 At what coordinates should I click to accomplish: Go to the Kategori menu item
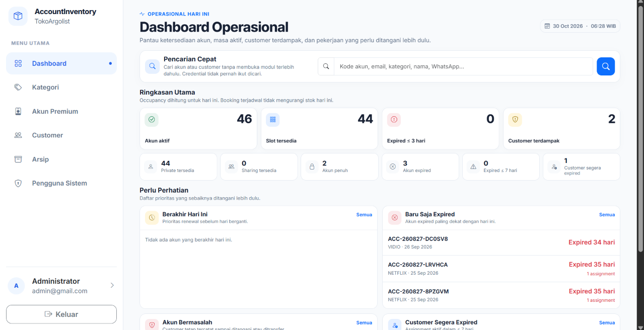61,88
